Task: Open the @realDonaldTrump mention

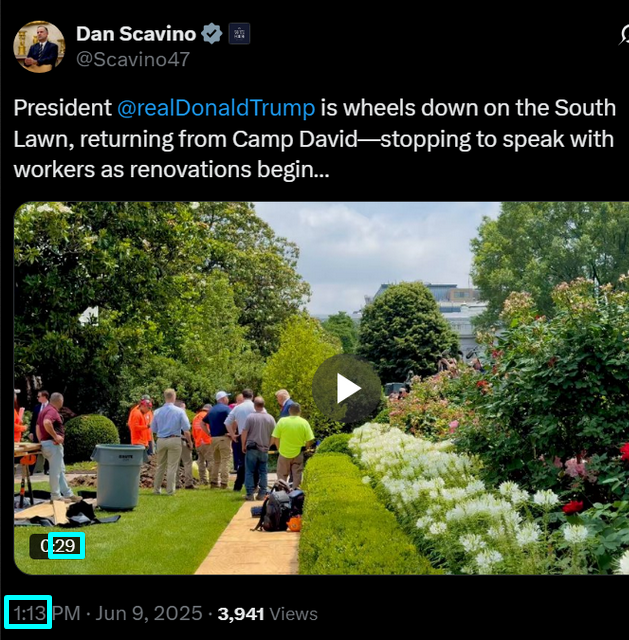Action: tap(216, 108)
